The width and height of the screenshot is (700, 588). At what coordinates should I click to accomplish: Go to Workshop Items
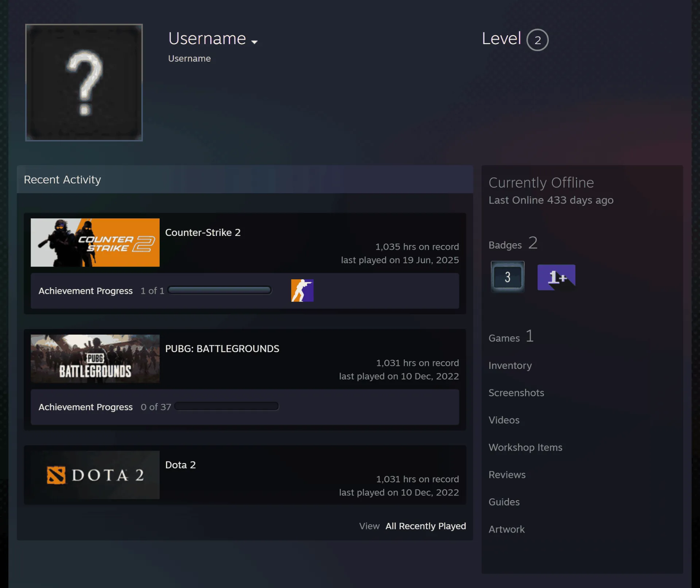(x=525, y=447)
